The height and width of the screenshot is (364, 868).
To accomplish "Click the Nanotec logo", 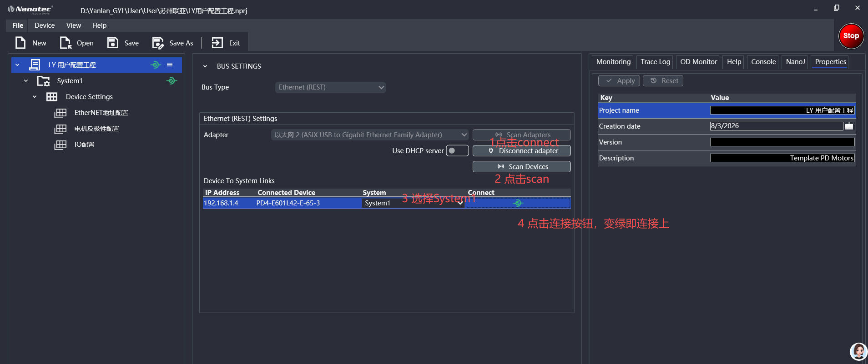I will point(30,9).
